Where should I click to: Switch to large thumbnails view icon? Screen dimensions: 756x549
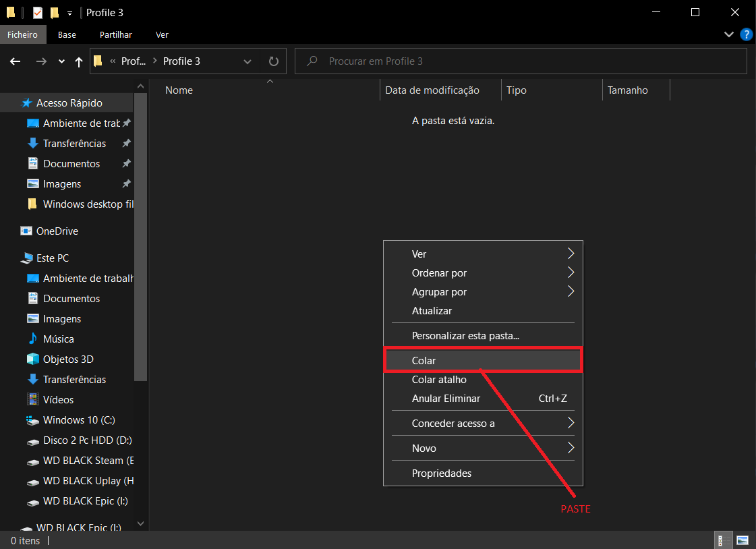coord(742,540)
